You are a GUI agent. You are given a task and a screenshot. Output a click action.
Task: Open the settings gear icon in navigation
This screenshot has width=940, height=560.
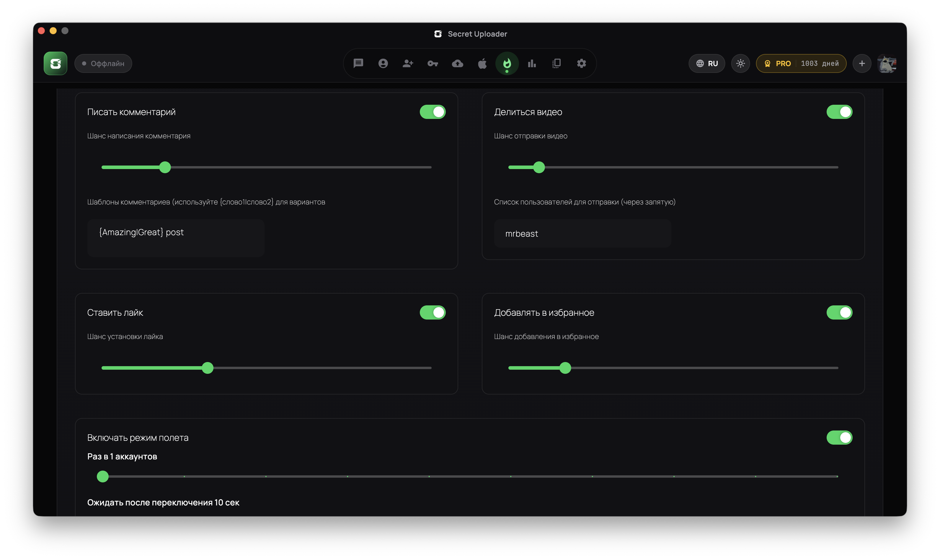coord(581,63)
